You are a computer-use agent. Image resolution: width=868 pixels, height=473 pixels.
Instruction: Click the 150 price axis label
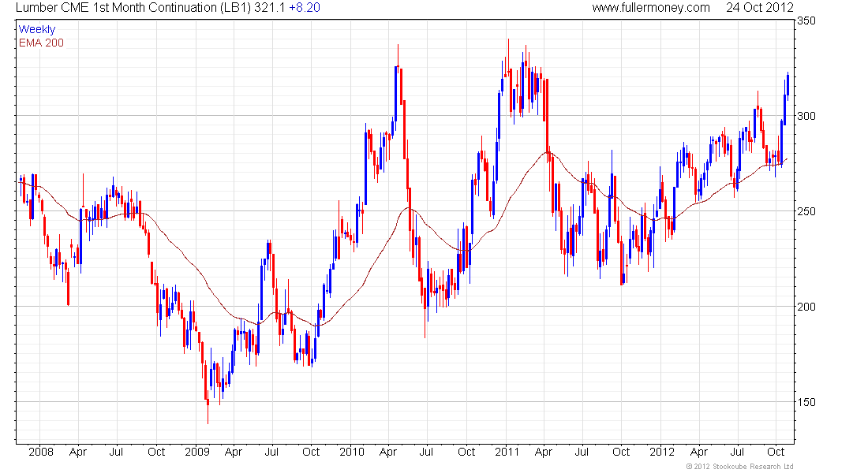click(806, 402)
